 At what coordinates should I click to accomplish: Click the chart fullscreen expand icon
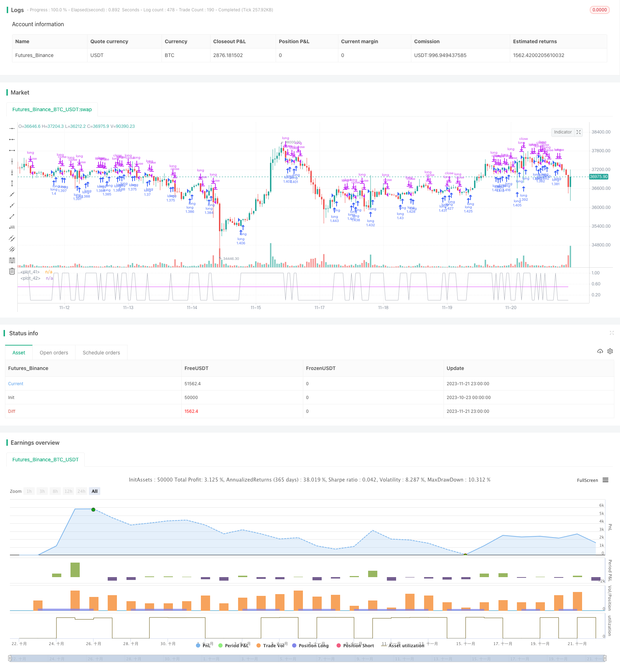click(579, 132)
